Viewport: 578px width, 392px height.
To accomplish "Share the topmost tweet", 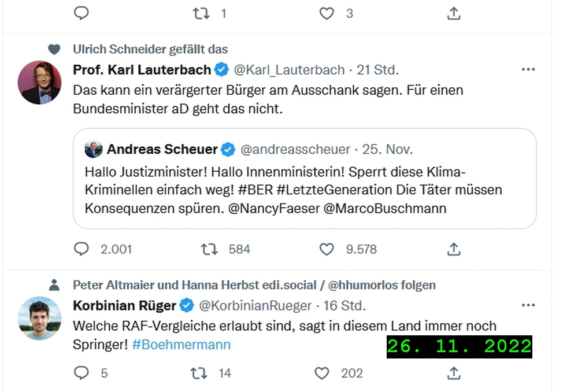I will 454,13.
